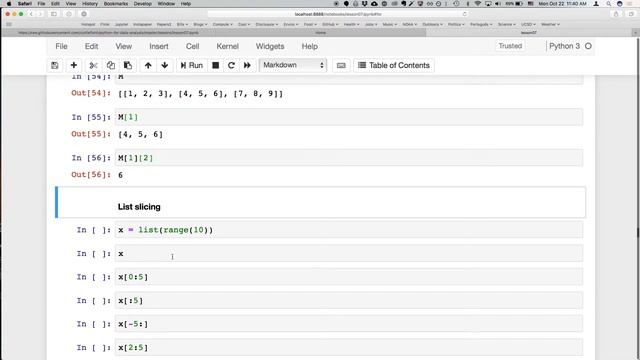Toggle the Table of Contents button
Image resolution: width=640 pixels, height=360 pixels.
point(394,65)
